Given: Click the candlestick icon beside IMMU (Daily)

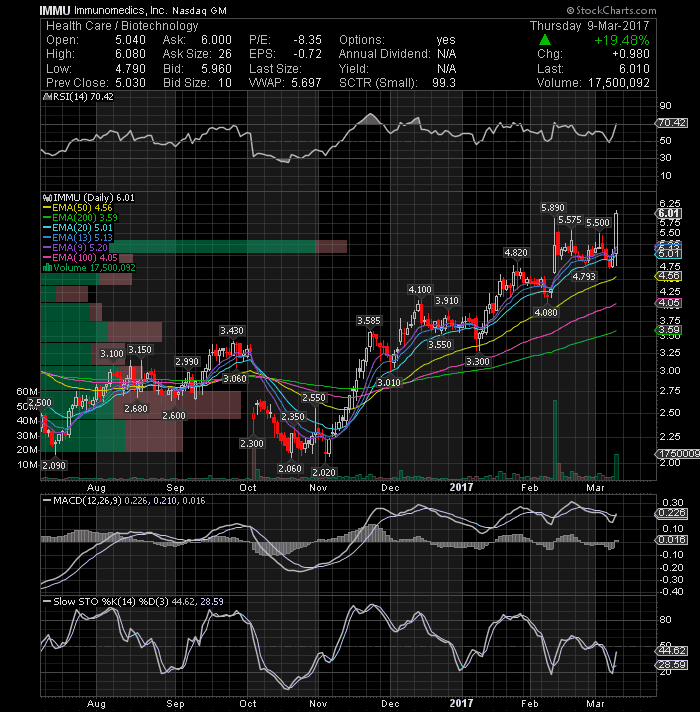Looking at the screenshot, I should (48, 198).
